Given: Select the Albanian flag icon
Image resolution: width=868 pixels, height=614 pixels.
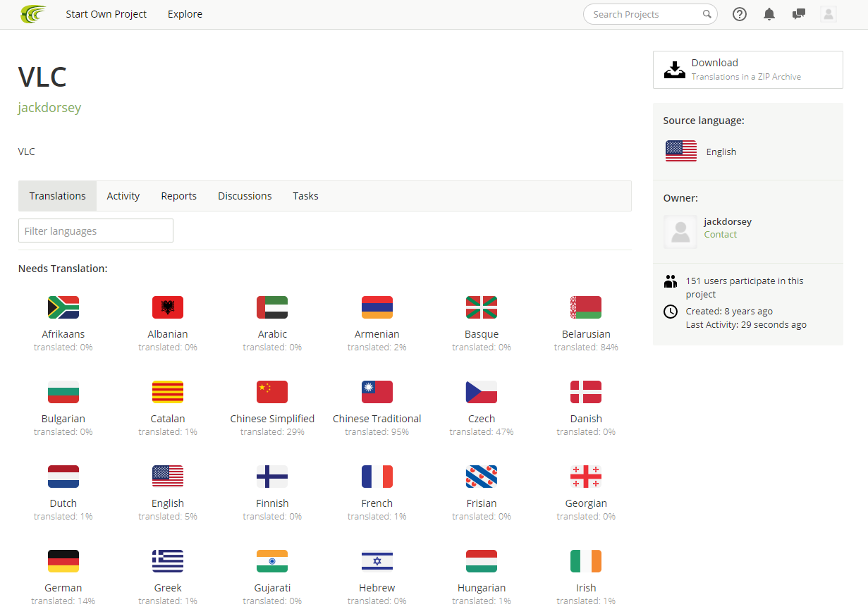Looking at the screenshot, I should (168, 307).
